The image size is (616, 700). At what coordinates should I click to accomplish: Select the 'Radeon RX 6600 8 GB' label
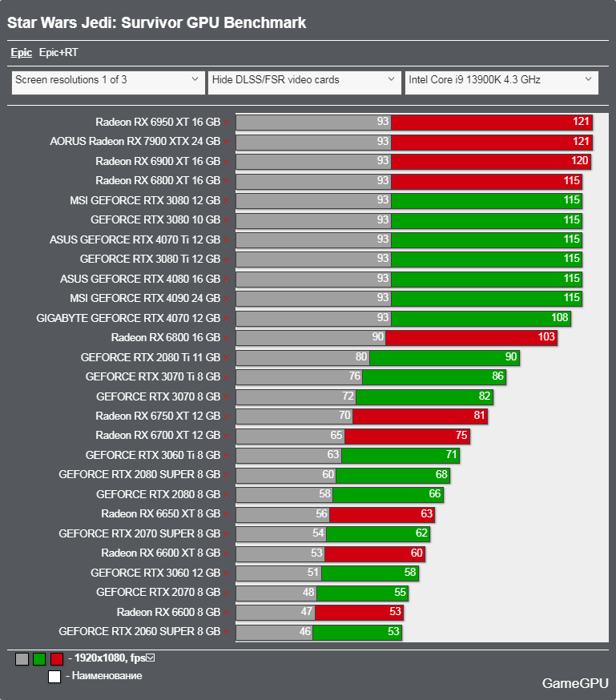(x=168, y=613)
